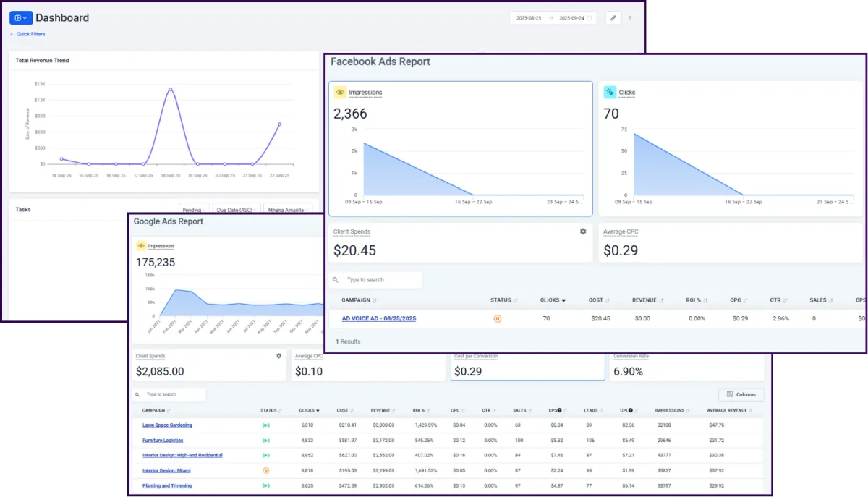Click the pencil edit dashboard icon

click(613, 18)
